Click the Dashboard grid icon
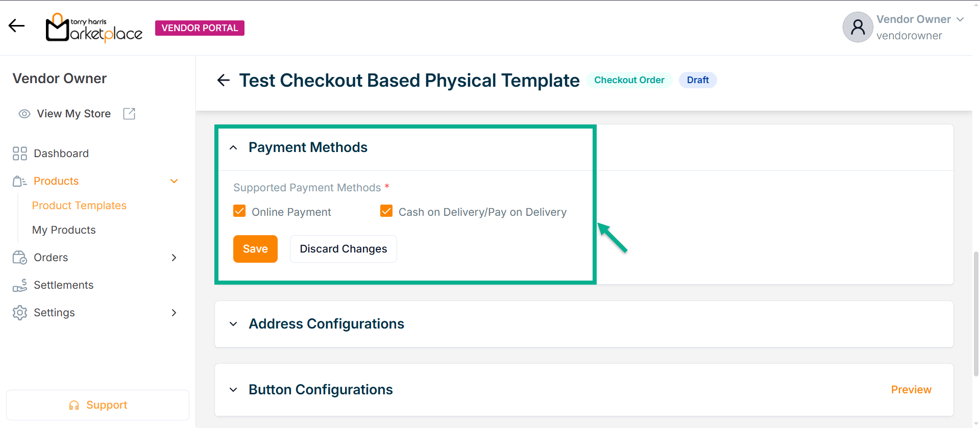The image size is (980, 428). [20, 154]
